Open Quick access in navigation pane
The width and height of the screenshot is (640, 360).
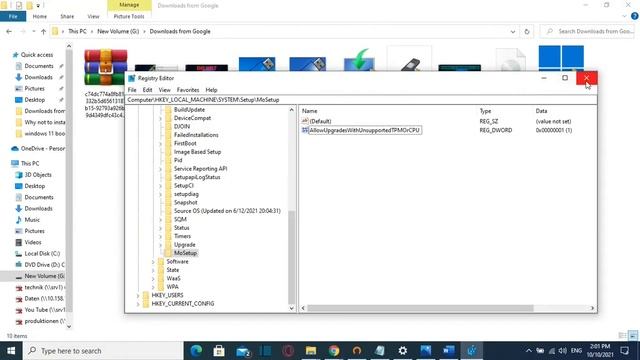pos(37,55)
